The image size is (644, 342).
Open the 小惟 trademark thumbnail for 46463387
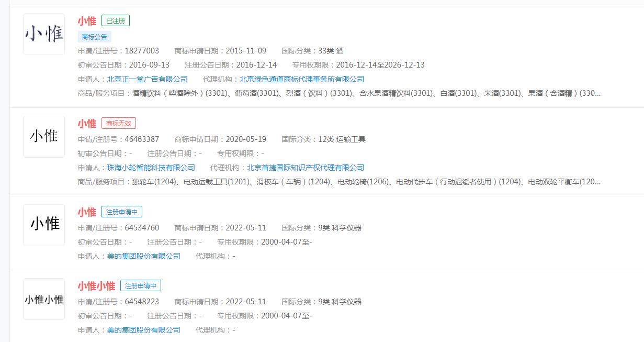44,137
